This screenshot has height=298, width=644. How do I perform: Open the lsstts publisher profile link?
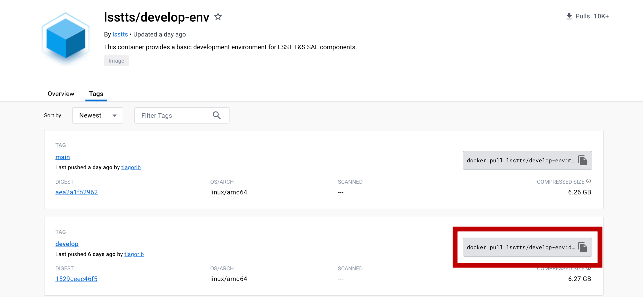(120, 34)
